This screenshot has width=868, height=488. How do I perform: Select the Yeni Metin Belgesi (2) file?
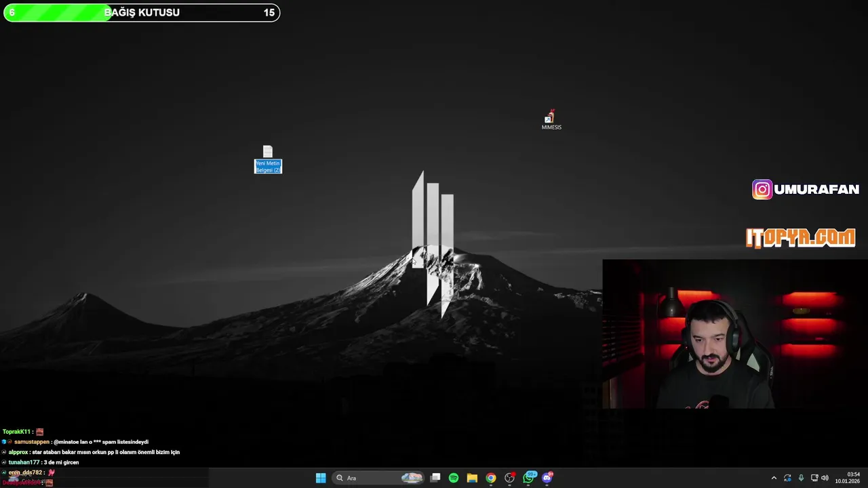[x=268, y=159]
